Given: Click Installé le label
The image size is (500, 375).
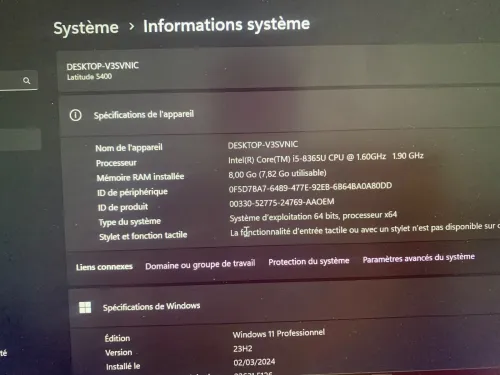Looking at the screenshot, I should pos(123,367).
